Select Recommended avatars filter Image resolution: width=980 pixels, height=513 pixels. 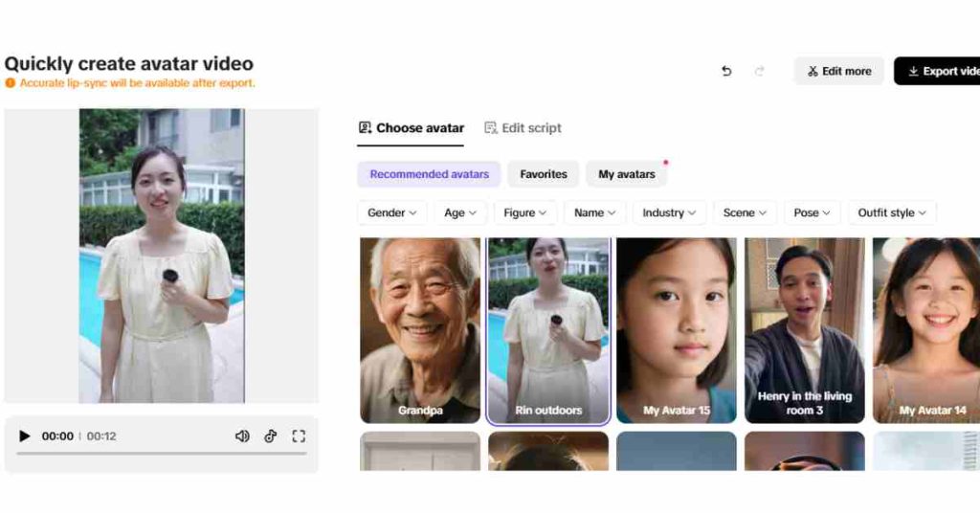(429, 174)
